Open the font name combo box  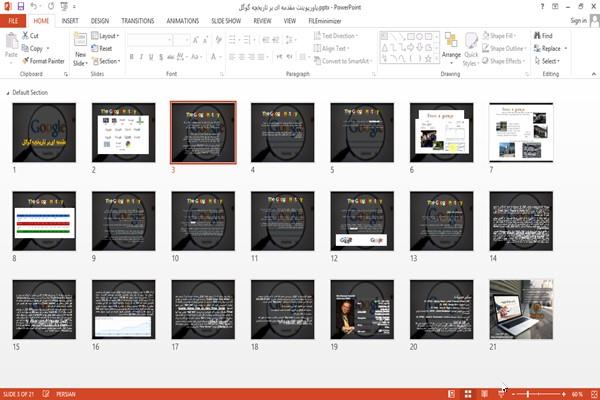pyautogui.click(x=149, y=40)
